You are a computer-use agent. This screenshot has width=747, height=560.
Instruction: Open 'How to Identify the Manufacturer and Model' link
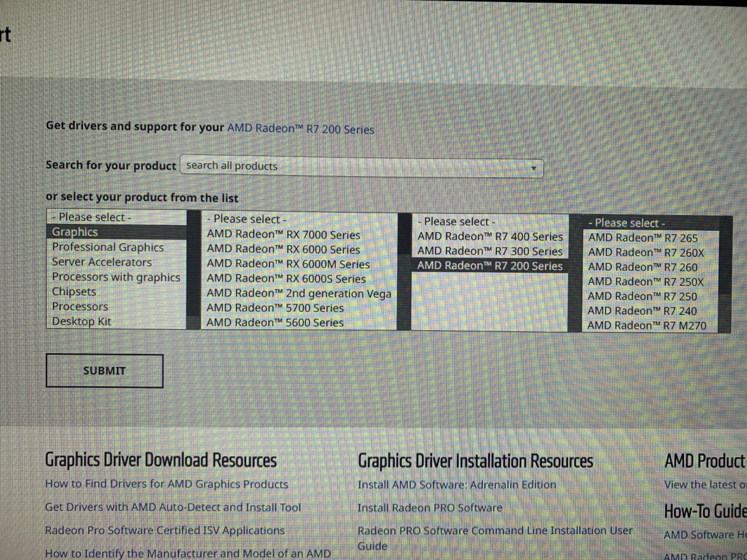(x=188, y=553)
